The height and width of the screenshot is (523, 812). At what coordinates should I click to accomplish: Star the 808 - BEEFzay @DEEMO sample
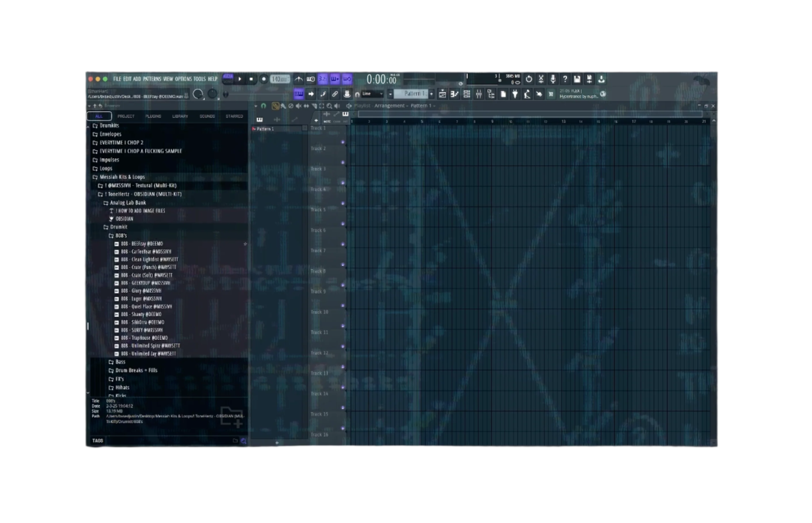[245, 244]
